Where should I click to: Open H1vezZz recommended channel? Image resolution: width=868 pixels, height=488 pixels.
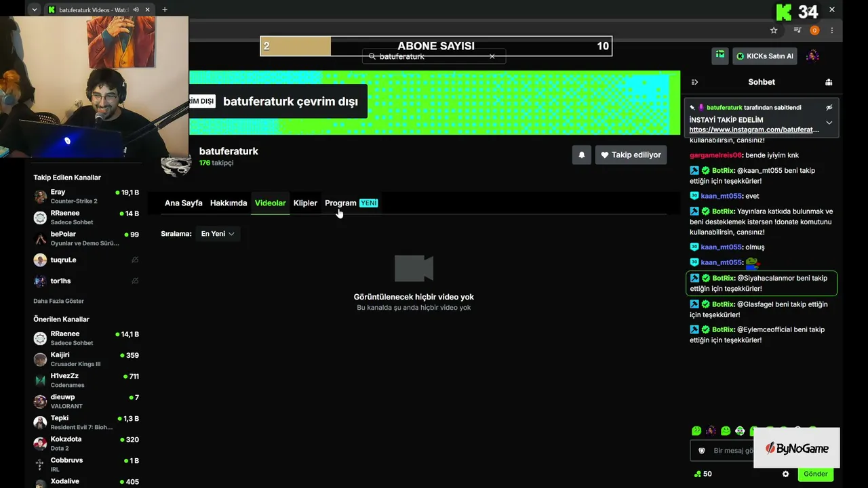(86, 380)
